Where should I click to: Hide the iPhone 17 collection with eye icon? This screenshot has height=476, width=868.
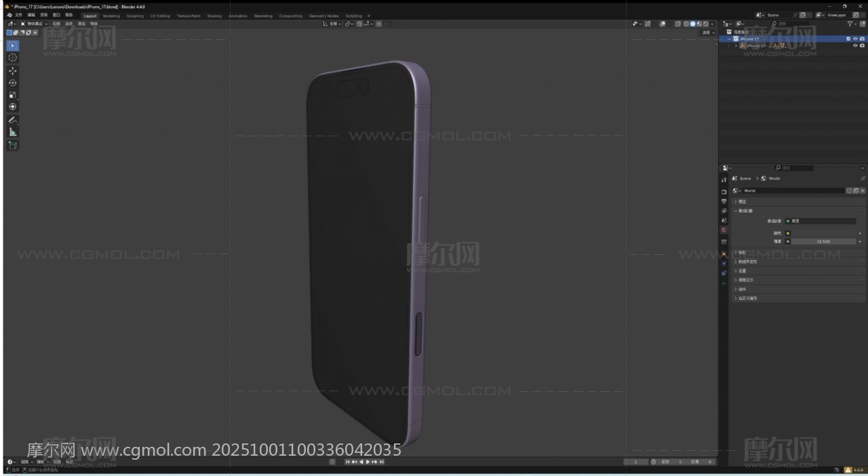855,39
